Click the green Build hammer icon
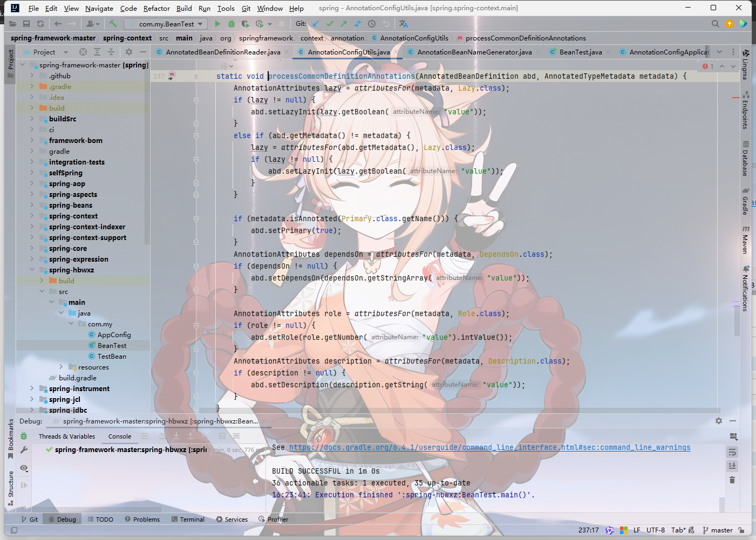 tap(113, 24)
